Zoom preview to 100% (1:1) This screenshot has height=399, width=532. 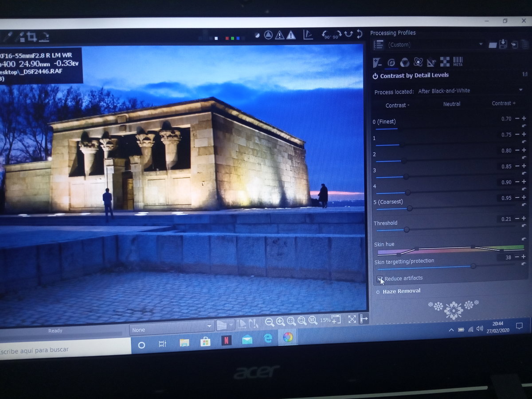[x=313, y=320]
